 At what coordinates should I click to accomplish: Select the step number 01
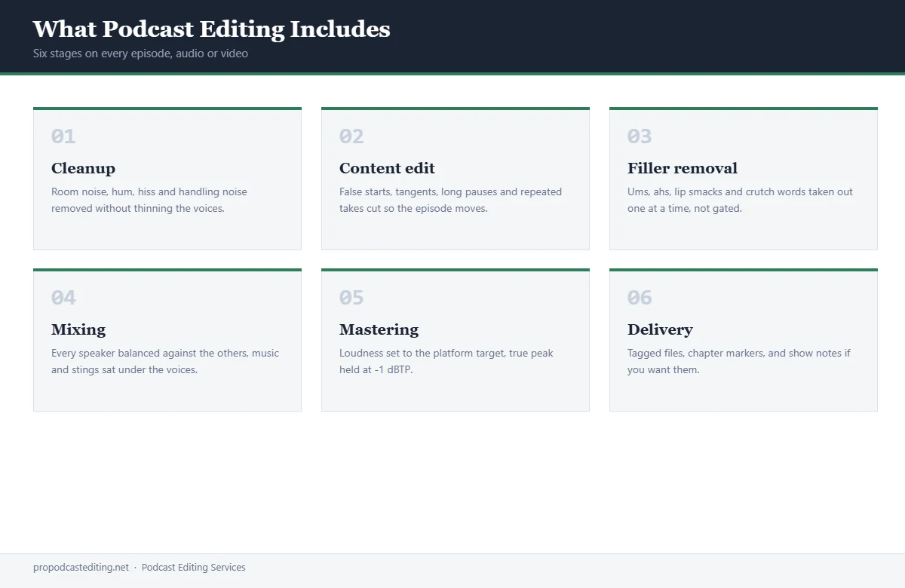point(63,136)
